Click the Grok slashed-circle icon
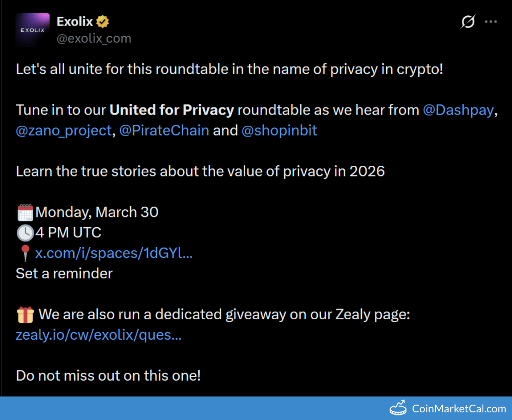The width and height of the screenshot is (512, 420). pyautogui.click(x=468, y=22)
